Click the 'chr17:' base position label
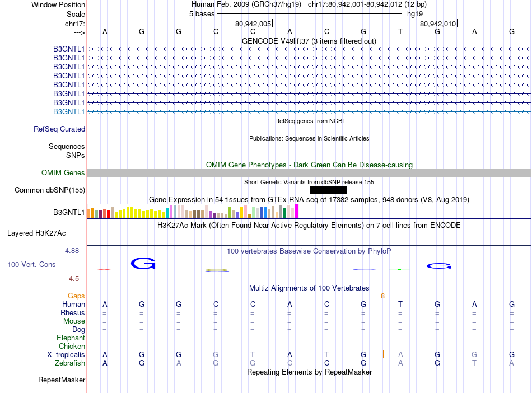The image size is (532, 393). point(75,24)
